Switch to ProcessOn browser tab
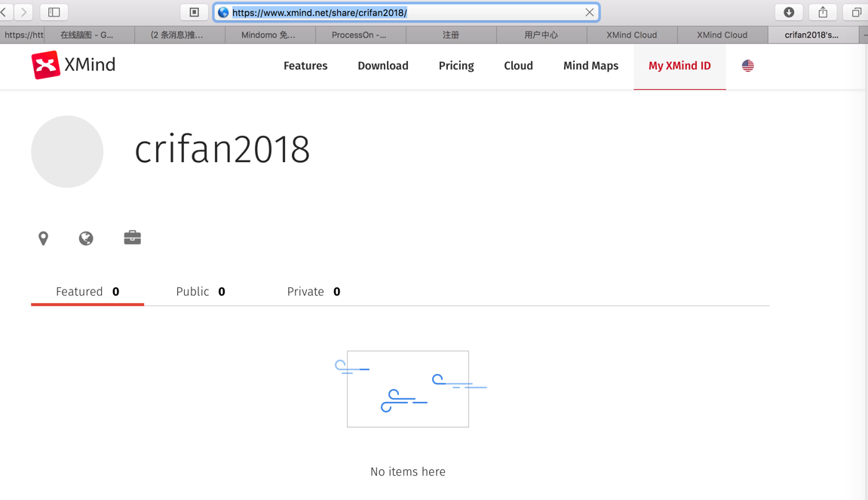The image size is (868, 500). pos(360,35)
